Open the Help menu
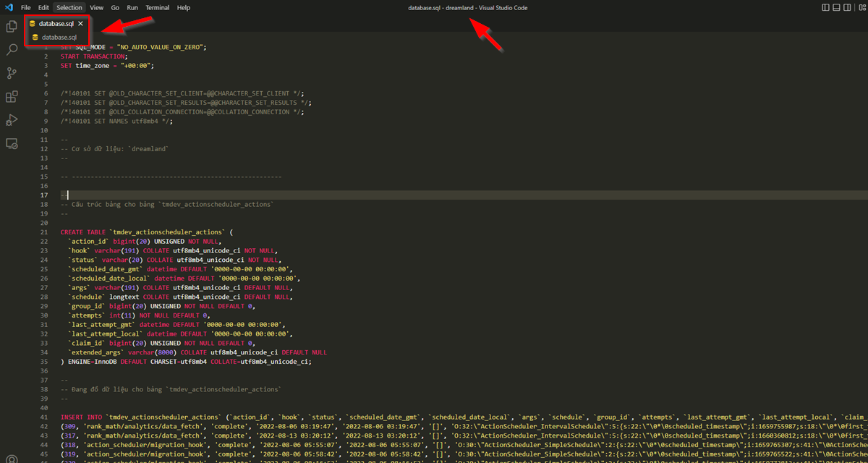 (183, 7)
